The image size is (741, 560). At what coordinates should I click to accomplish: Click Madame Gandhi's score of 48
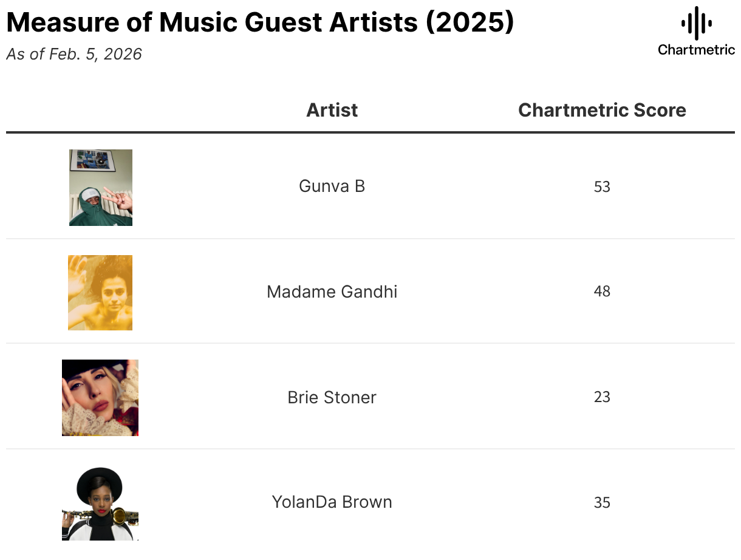(x=602, y=292)
